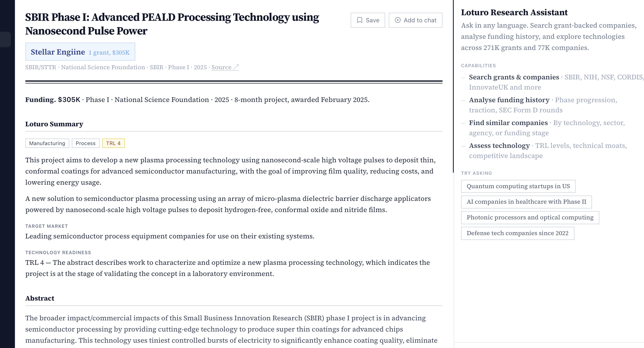Image resolution: width=644 pixels, height=348 pixels.
Task: Select the Manufacturing tag
Action: click(47, 143)
